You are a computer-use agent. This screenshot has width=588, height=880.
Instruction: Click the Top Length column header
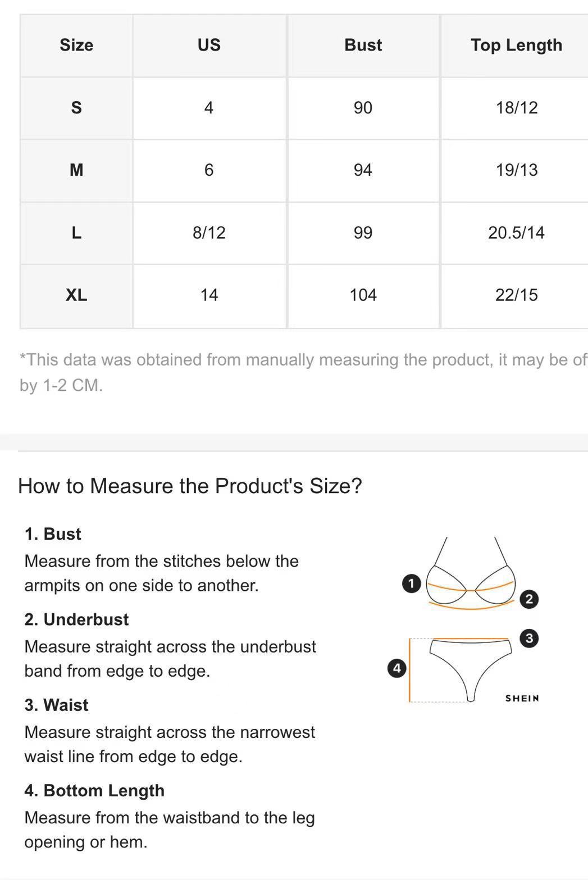click(x=516, y=45)
